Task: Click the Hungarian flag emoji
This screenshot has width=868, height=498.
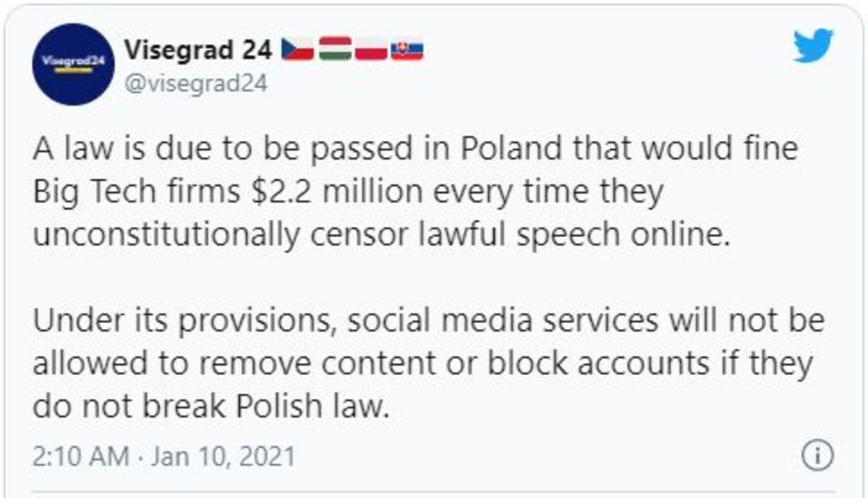Action: coord(334,48)
